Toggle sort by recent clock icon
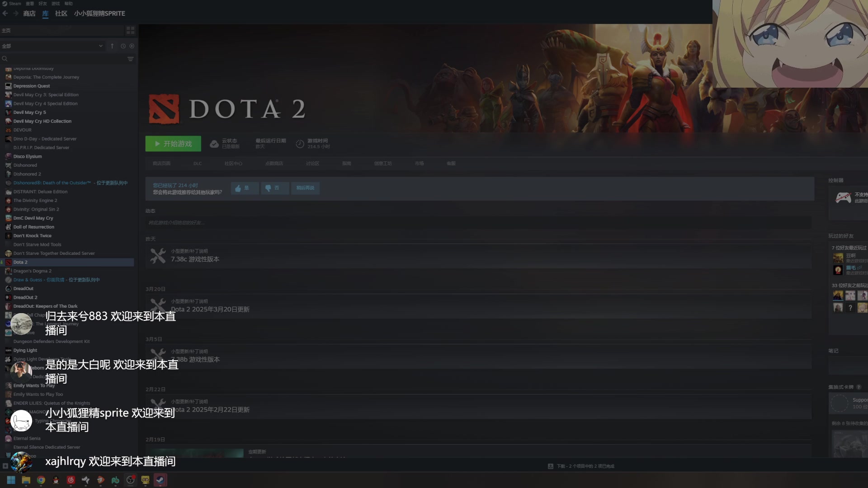This screenshot has width=868, height=488. pos(123,46)
